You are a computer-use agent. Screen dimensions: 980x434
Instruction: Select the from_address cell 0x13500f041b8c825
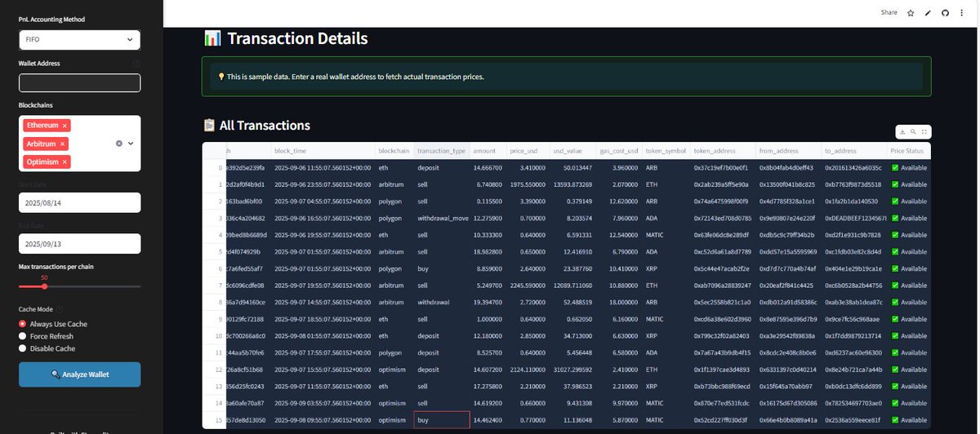(788, 184)
